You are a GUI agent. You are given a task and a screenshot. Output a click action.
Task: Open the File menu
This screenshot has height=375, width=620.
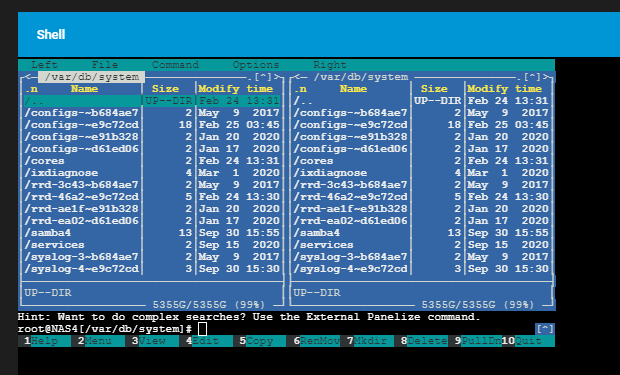(x=105, y=65)
